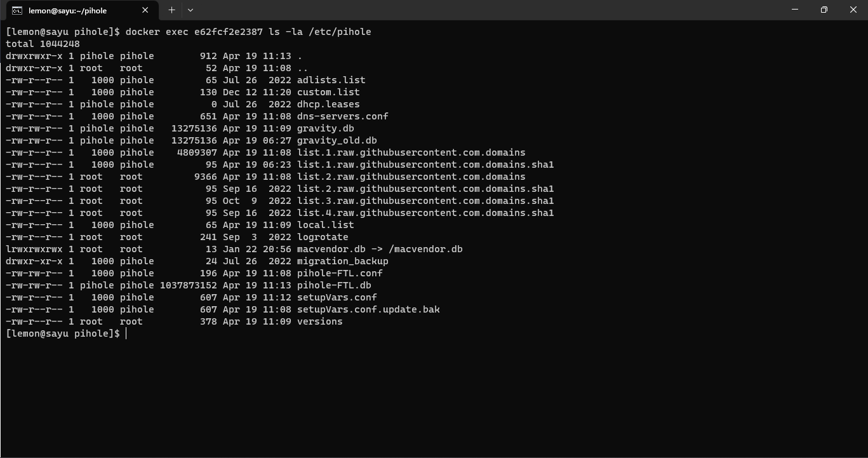
Task: Click the terminal icon on the tab
Action: pos(17,10)
